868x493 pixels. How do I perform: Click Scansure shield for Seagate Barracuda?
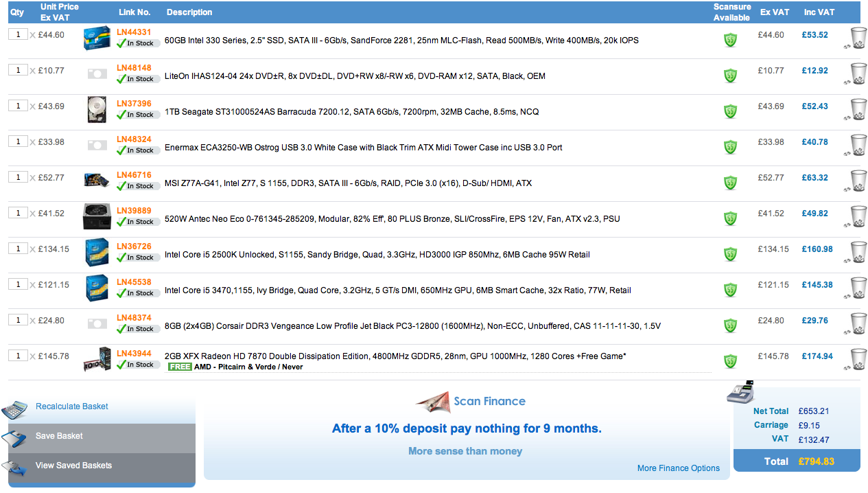(x=731, y=111)
